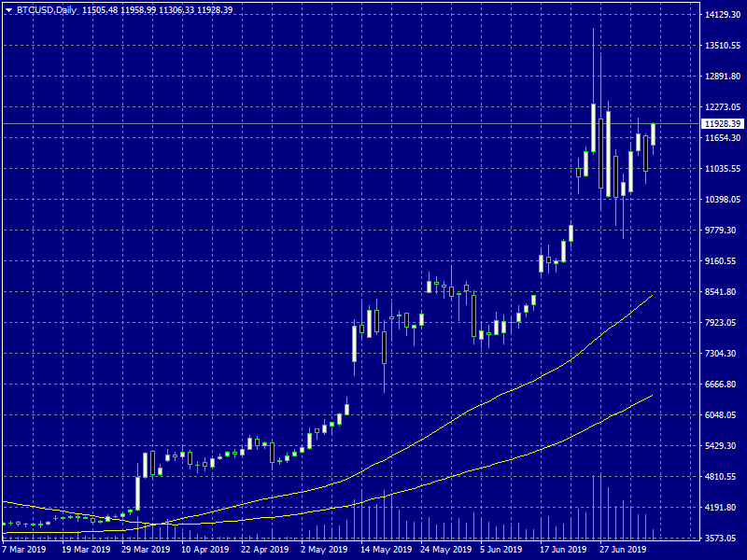
Task: Click the 14129.30 label on the price axis
Action: pyautogui.click(x=723, y=15)
